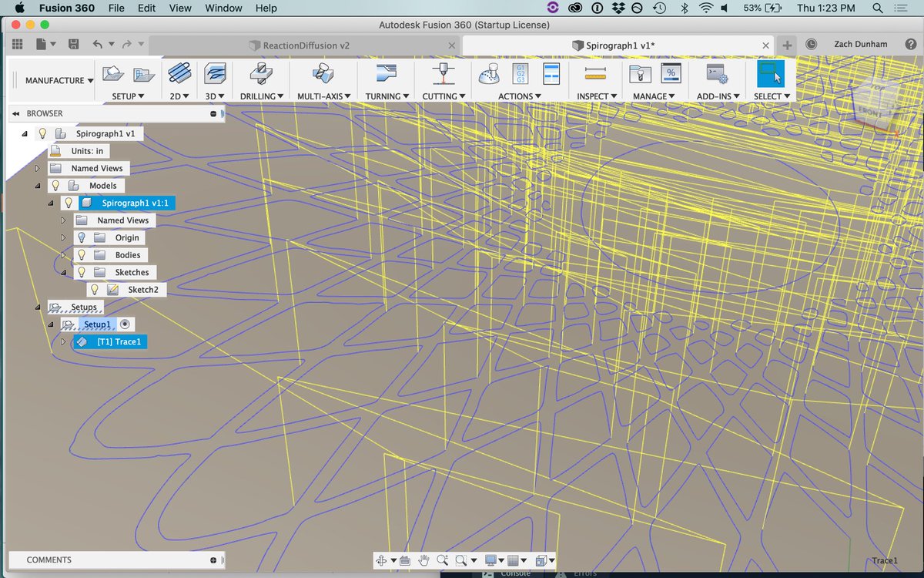The height and width of the screenshot is (578, 924).
Task: Select the Zoom magnifier tool
Action: pos(442,560)
